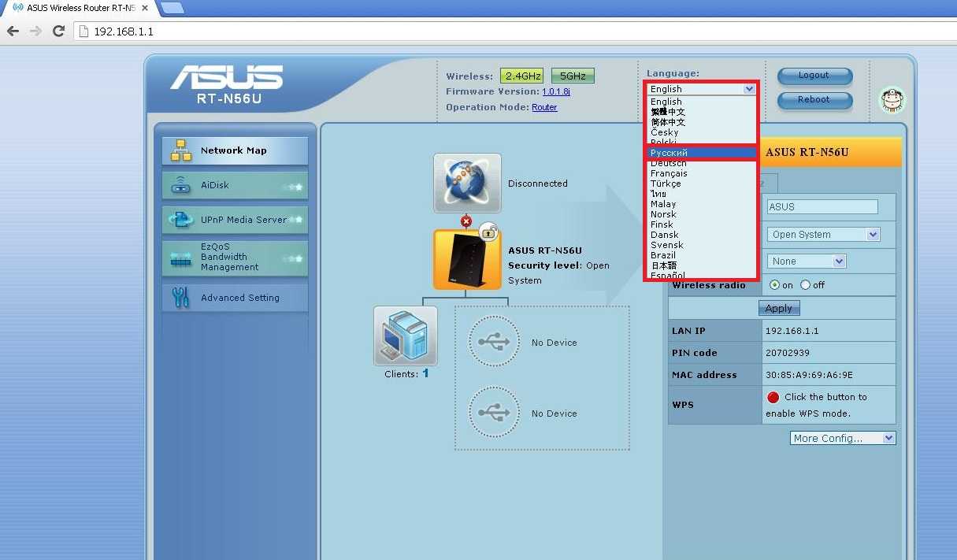Screen dimensions: 957x560
Task: Open the Open System authentication dropdown
Action: point(823,234)
